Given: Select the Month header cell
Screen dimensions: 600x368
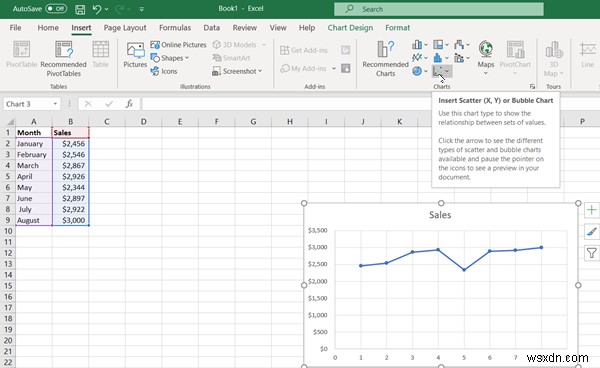Looking at the screenshot, I should pyautogui.click(x=34, y=133).
